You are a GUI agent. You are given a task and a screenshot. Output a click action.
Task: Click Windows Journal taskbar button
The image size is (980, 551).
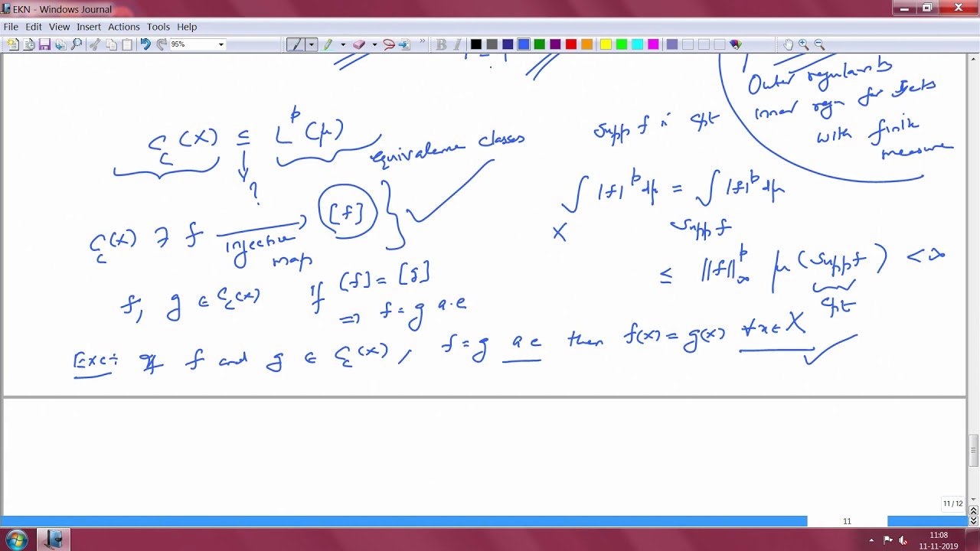(x=54, y=540)
